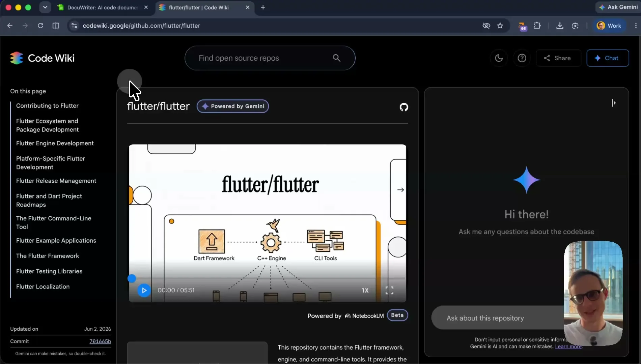641x364 pixels.
Task: Advance to next slide arrow in video
Action: click(x=400, y=190)
